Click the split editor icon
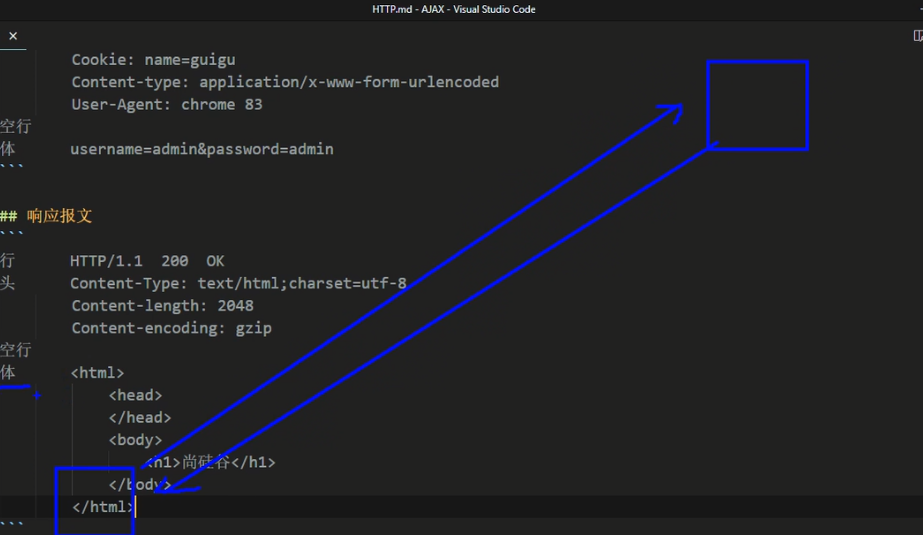The height and width of the screenshot is (535, 923). pos(918,36)
